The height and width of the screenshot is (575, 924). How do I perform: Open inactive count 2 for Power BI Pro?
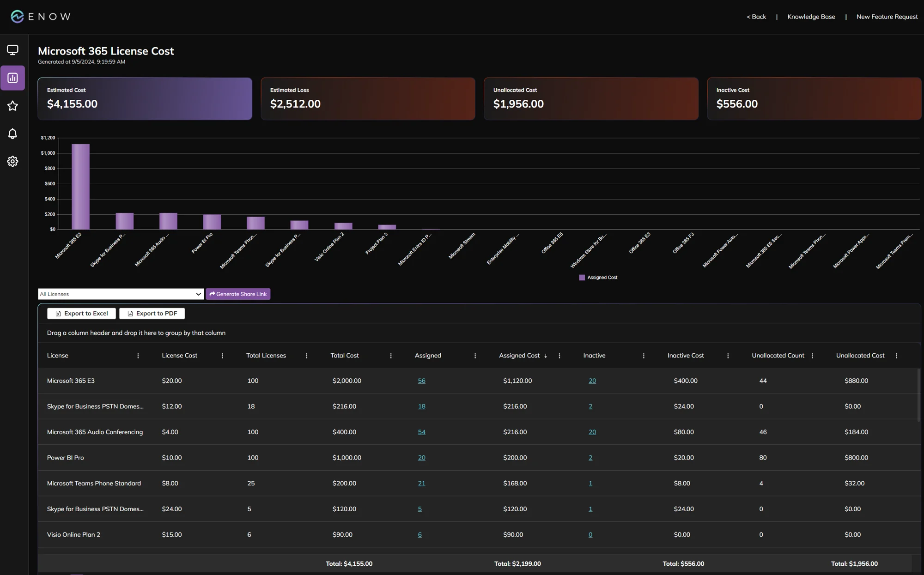coord(590,458)
